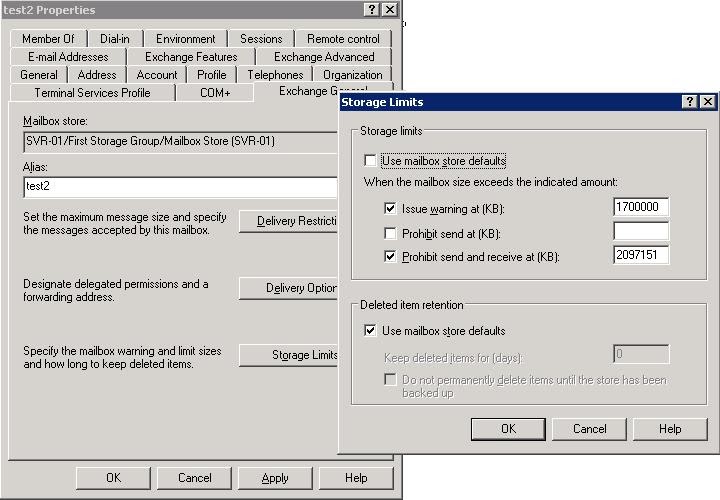Open the Environment tab
Screen dimensions: 720x500
tap(186, 39)
